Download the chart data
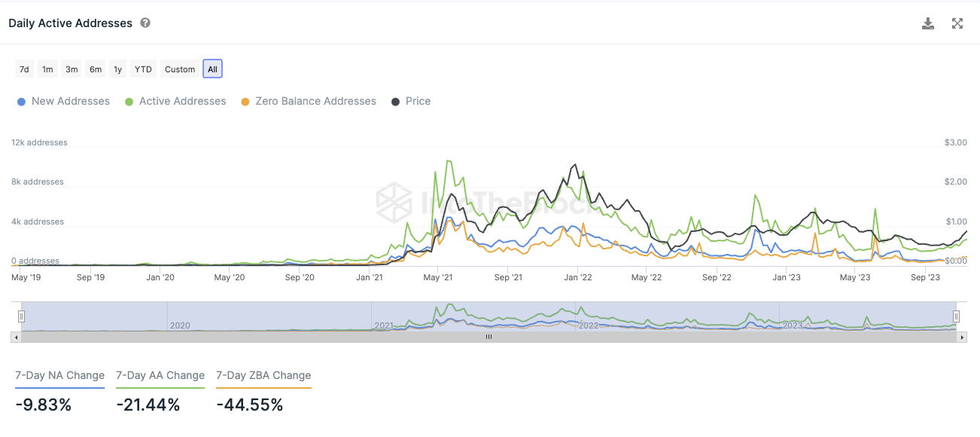 coord(928,23)
